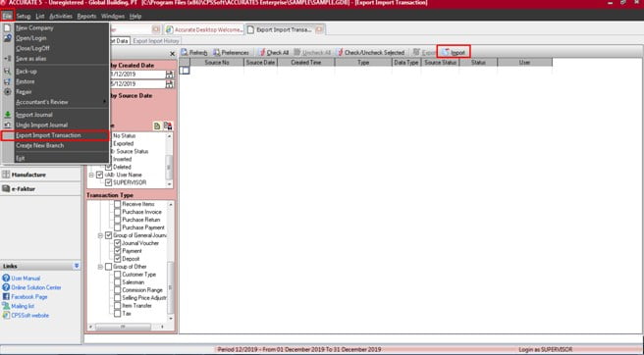Click Check/Uncheck Selected toolbar icon
This screenshot has height=355, width=644.
(340, 52)
